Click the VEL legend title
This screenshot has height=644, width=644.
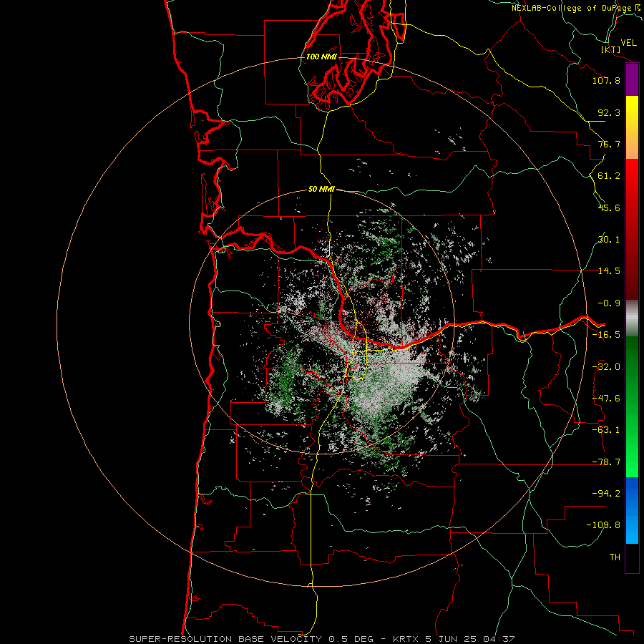point(628,43)
